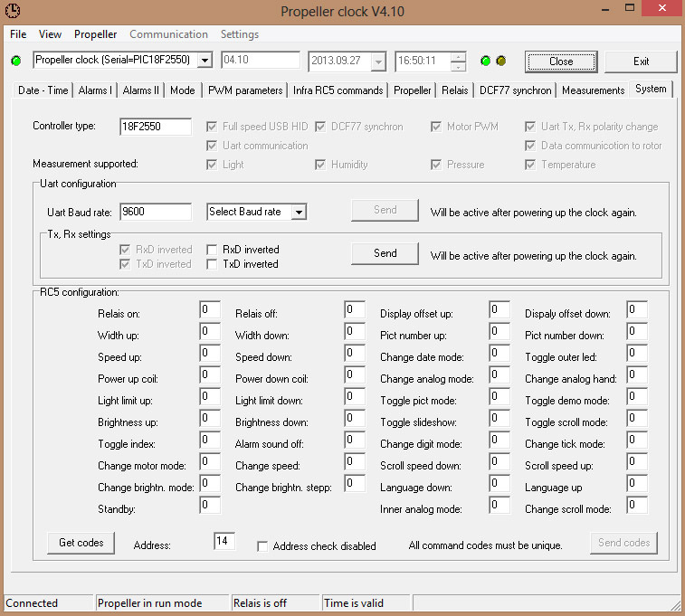
Task: Open the Settings menu
Action: 240,34
